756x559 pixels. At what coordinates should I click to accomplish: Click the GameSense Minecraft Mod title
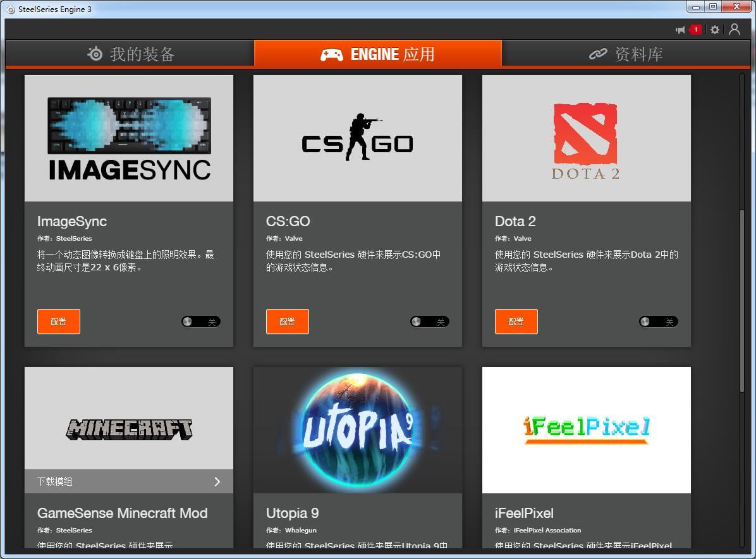pyautogui.click(x=123, y=514)
